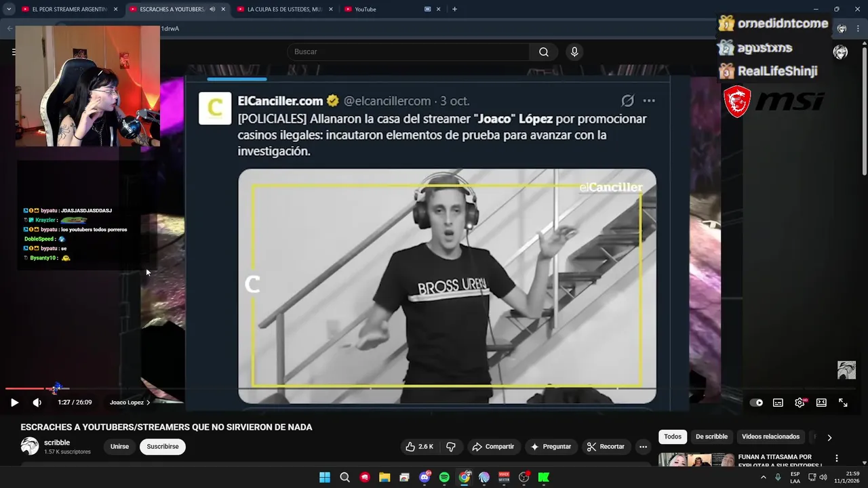Click the voice search microphone icon
This screenshot has width=868, height=488.
(x=574, y=52)
